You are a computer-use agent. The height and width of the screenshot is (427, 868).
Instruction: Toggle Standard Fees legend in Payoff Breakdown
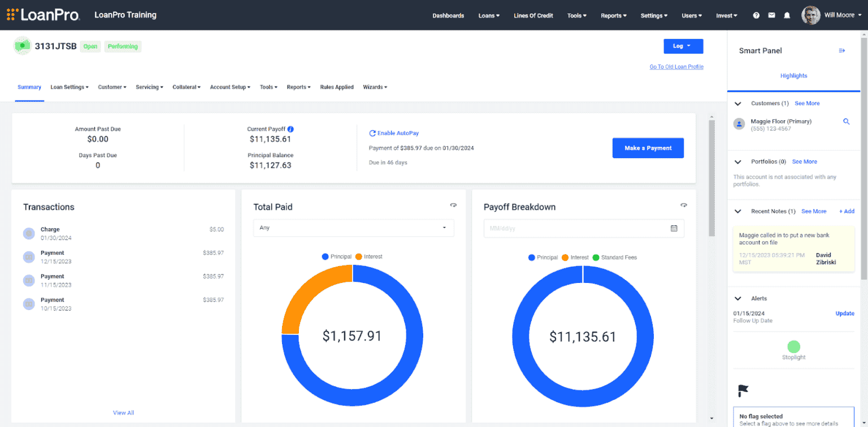[614, 258]
